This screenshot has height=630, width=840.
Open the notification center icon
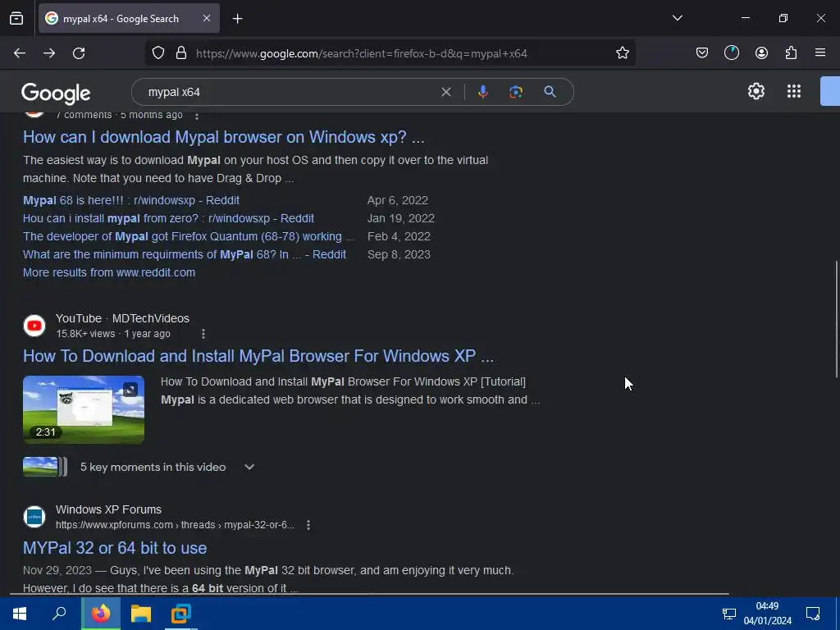[x=813, y=614]
